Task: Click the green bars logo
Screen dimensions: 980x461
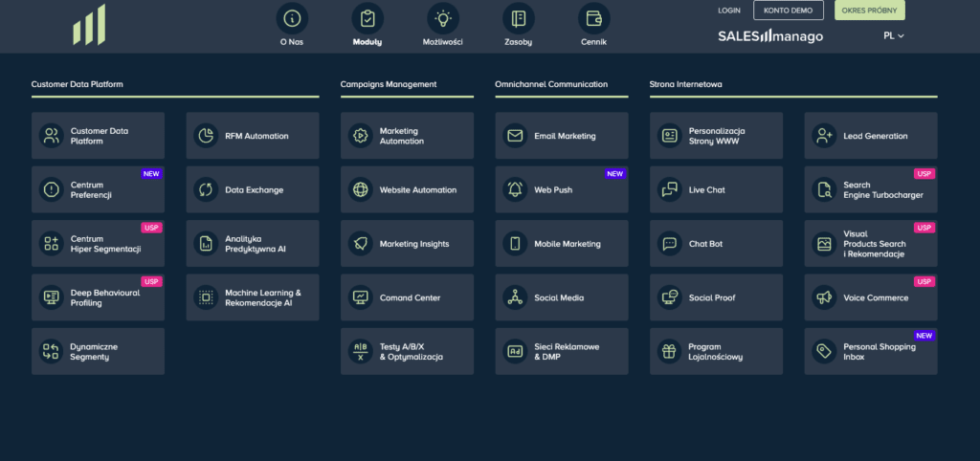Action: point(89,25)
